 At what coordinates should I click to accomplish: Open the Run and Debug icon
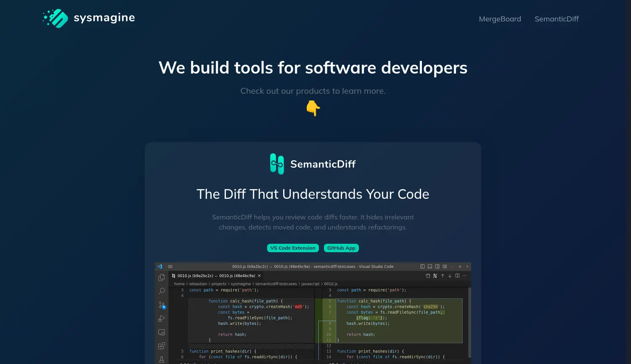tap(162, 319)
